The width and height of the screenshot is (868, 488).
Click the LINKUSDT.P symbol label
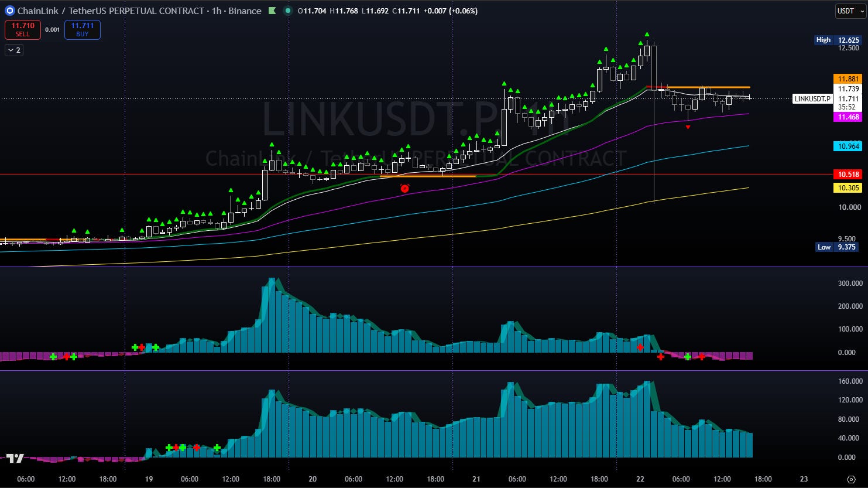(x=812, y=99)
